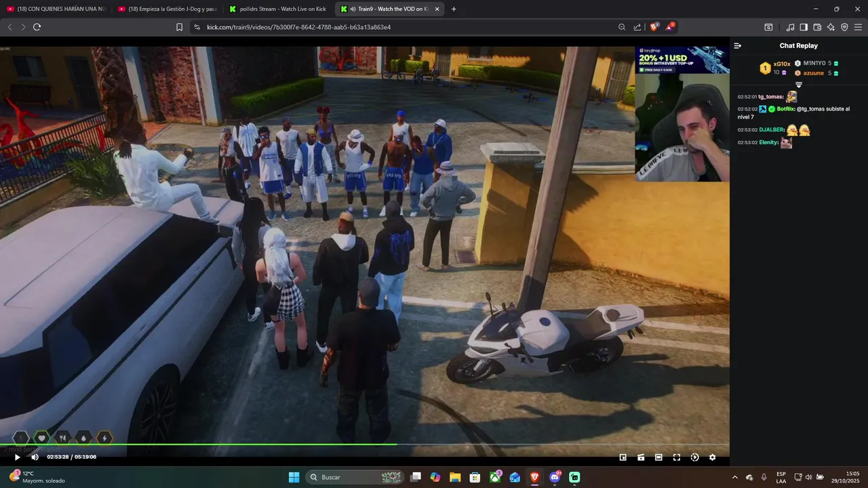Switch to pollidrs Stream Kick tab
The width and height of the screenshot is (868, 488).
click(x=278, y=9)
